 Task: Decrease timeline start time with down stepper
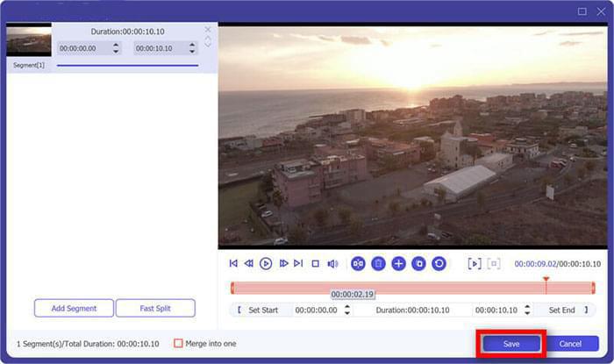(x=347, y=313)
